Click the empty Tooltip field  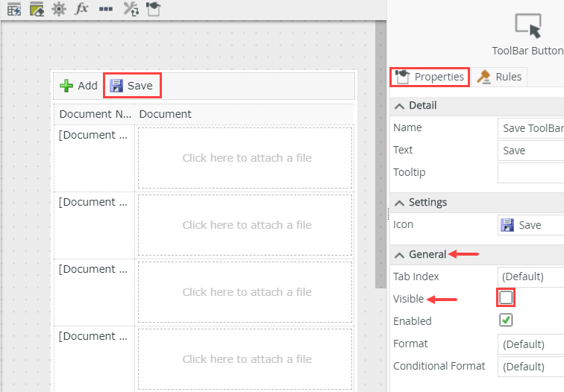(531, 173)
